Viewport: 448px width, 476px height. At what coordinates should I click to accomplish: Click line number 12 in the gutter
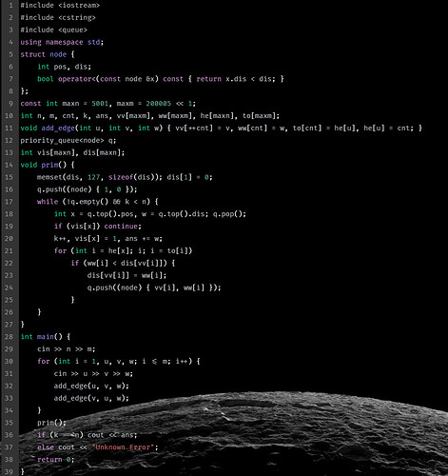tap(9, 141)
